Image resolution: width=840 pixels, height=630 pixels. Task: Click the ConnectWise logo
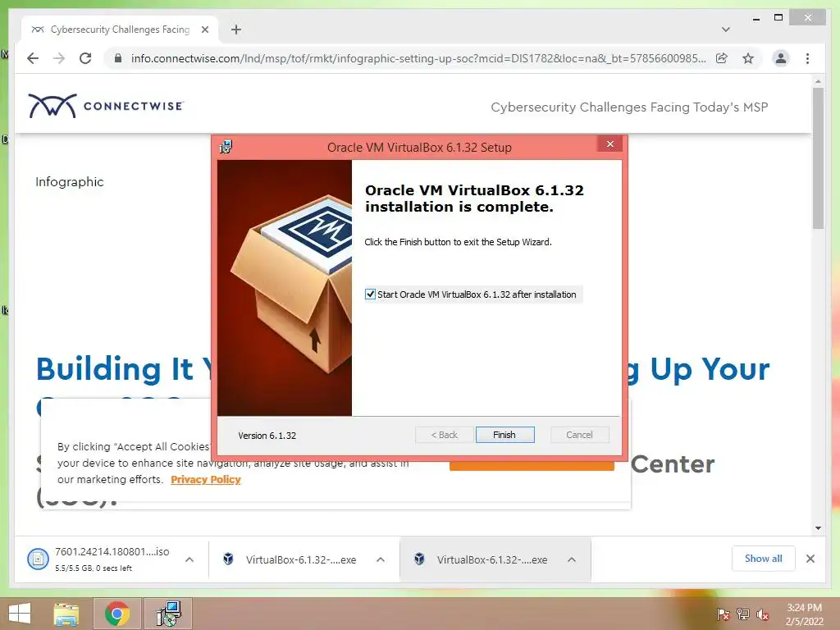click(x=106, y=106)
